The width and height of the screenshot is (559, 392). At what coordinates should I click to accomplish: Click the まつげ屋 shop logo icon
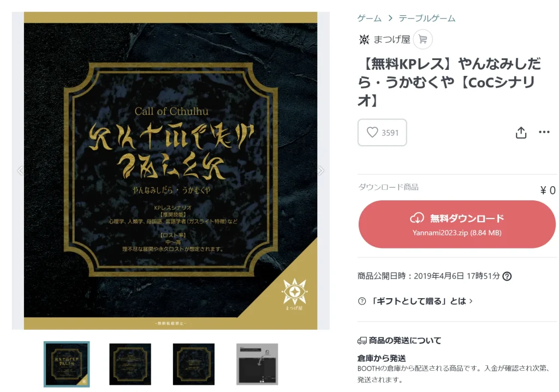[x=364, y=40]
